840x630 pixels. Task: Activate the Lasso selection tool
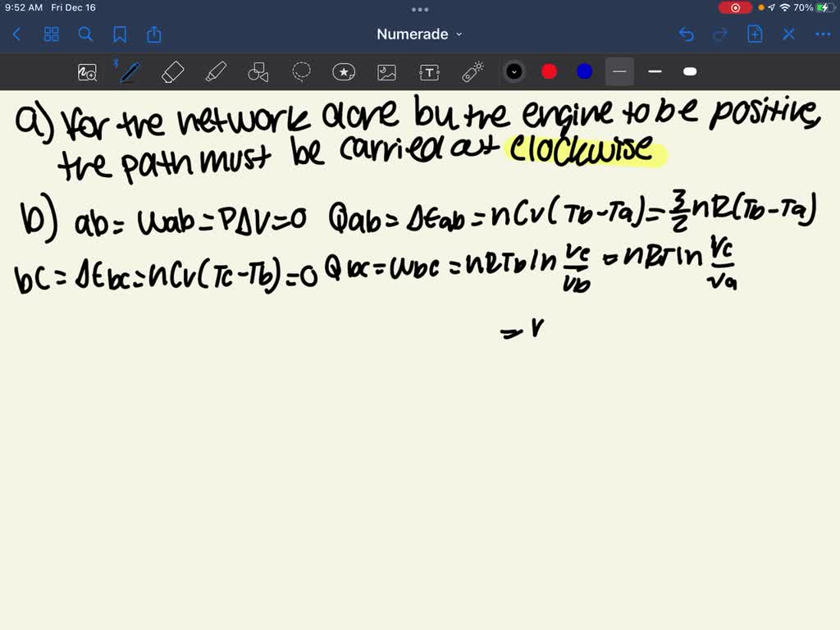pos(301,71)
